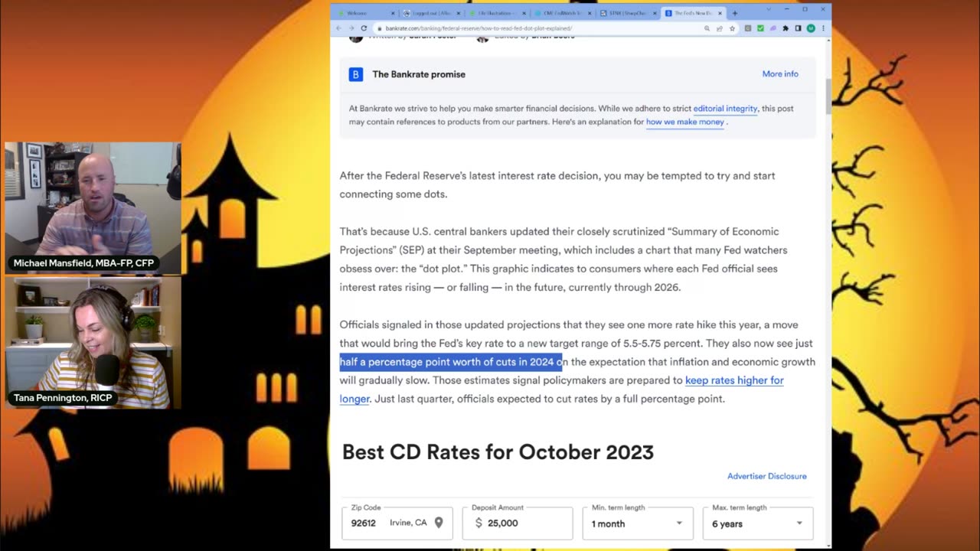Image resolution: width=980 pixels, height=551 pixels.
Task: Click the share page icon in address bar
Action: (x=719, y=28)
